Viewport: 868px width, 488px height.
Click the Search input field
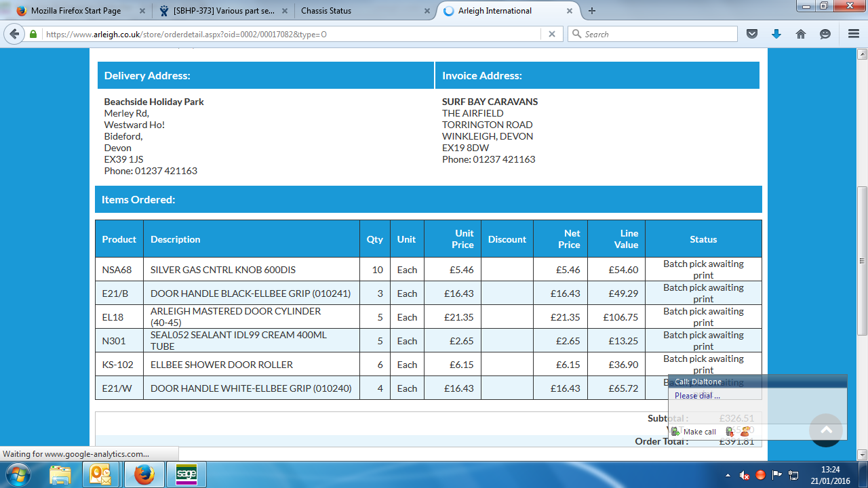(658, 34)
